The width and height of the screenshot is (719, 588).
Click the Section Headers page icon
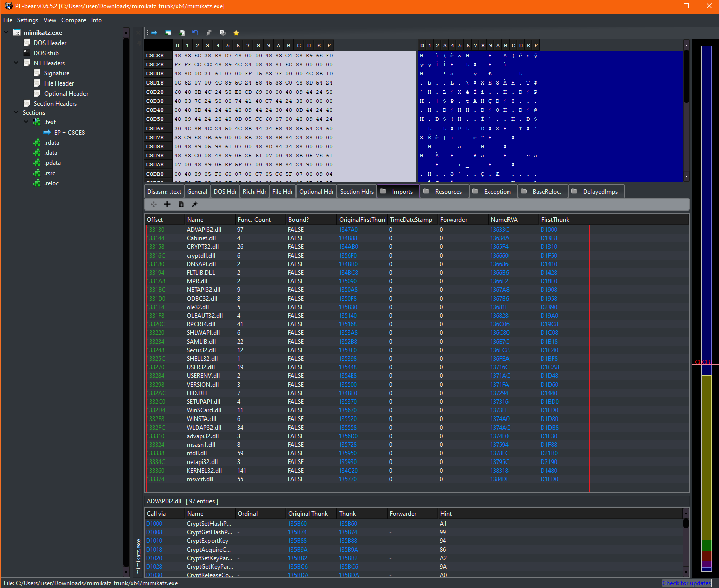pos(27,103)
